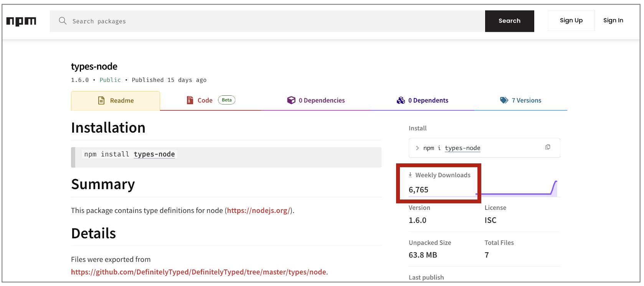Click the Beta badge
Image resolution: width=644 pixels, height=286 pixels.
tap(226, 100)
